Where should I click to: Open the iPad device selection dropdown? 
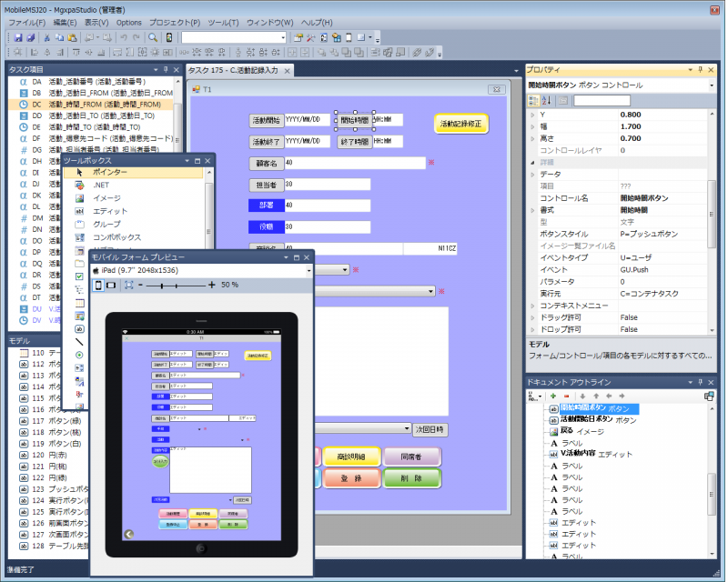308,270
